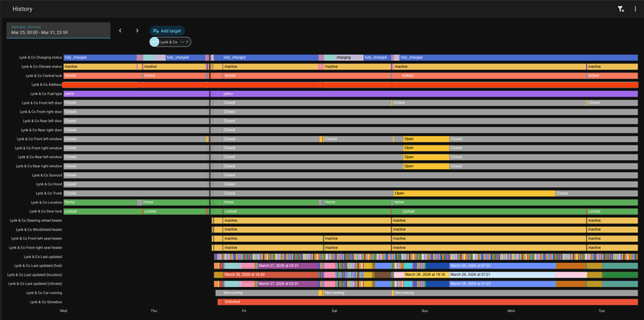Select the Lynk & Co Climate status label
Viewport: 644px width, 320px height.
click(42, 67)
